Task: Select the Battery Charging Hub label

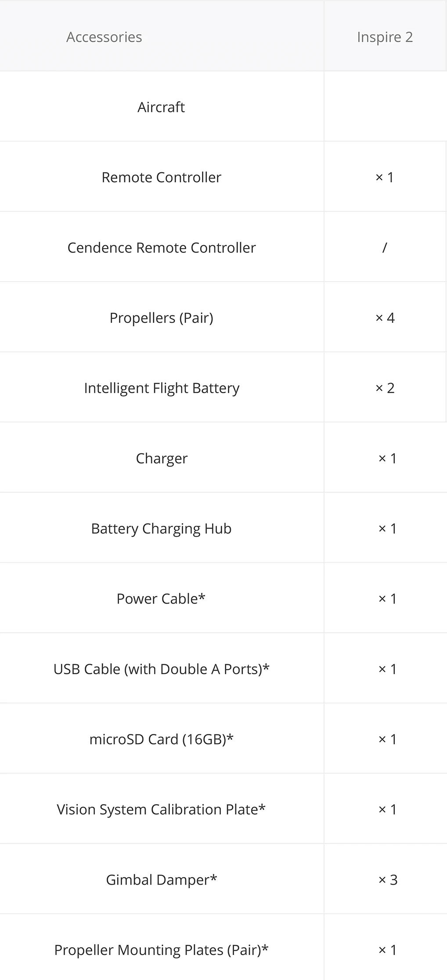Action: point(161,529)
